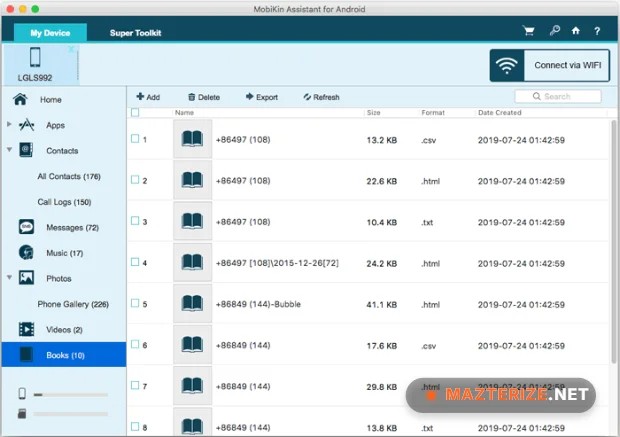Click book thumbnail in row 4
620x437 pixels.
click(x=193, y=262)
